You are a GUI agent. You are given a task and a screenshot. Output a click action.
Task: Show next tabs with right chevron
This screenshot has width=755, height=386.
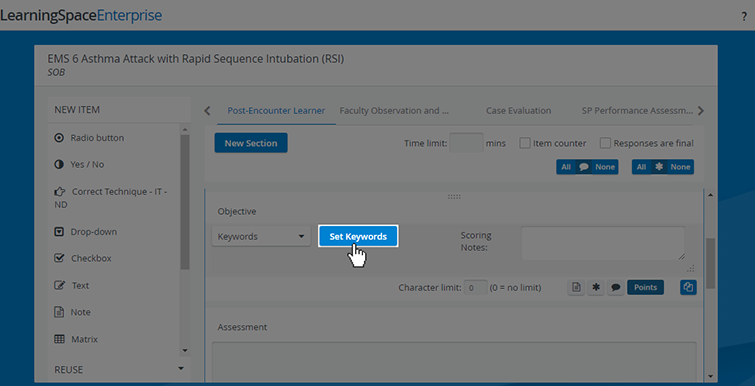701,111
